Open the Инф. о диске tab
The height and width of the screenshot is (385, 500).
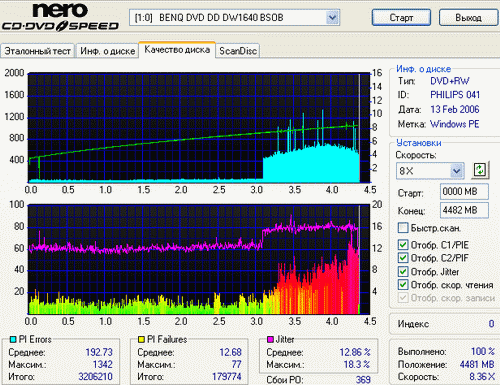(107, 51)
